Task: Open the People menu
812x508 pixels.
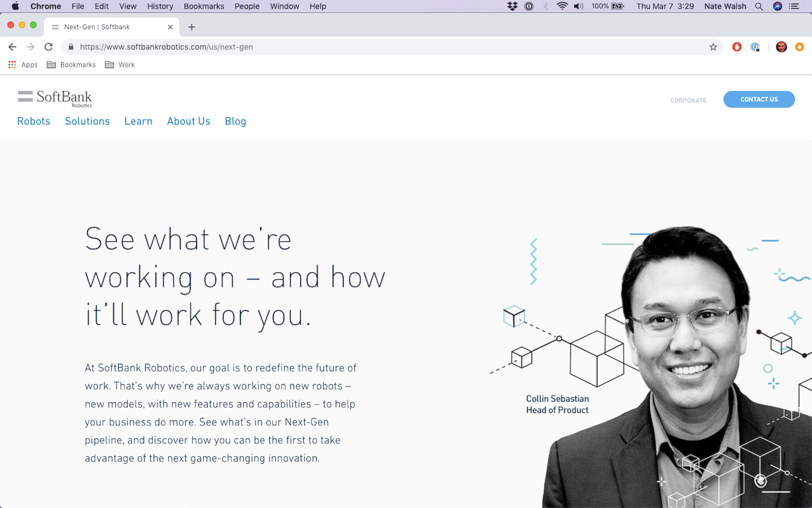Action: pyautogui.click(x=247, y=6)
